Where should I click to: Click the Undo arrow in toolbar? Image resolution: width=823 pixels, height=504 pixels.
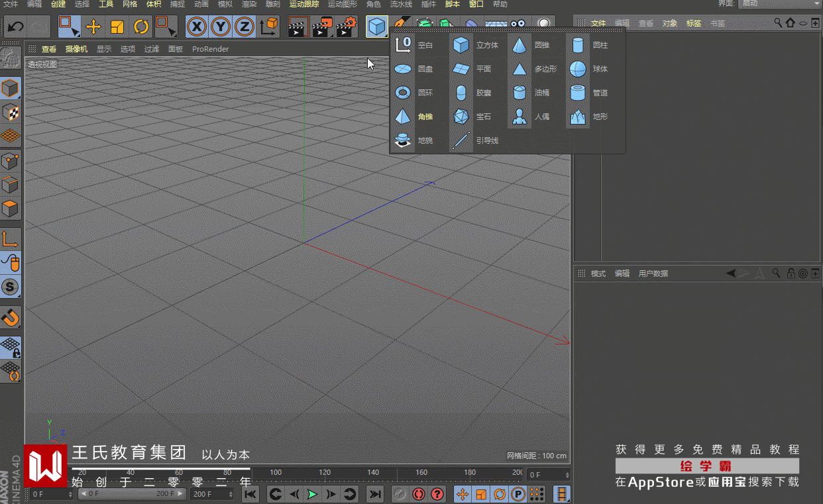(x=16, y=27)
